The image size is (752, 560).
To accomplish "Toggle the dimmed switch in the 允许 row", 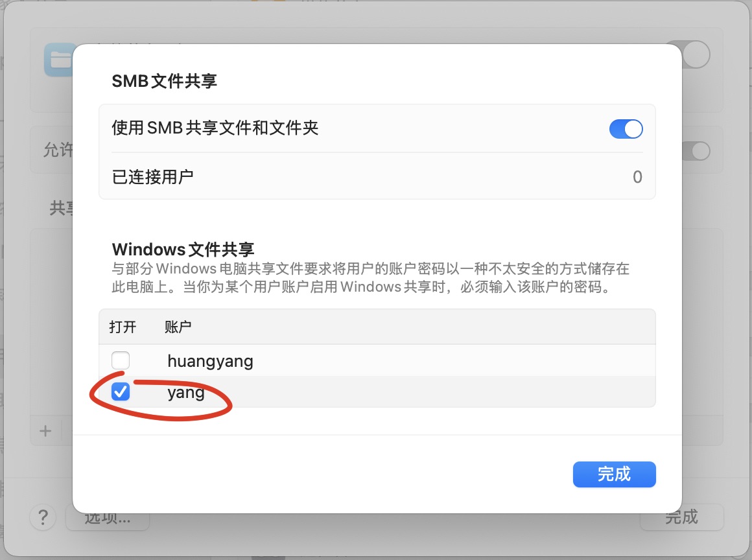I will 696,151.
